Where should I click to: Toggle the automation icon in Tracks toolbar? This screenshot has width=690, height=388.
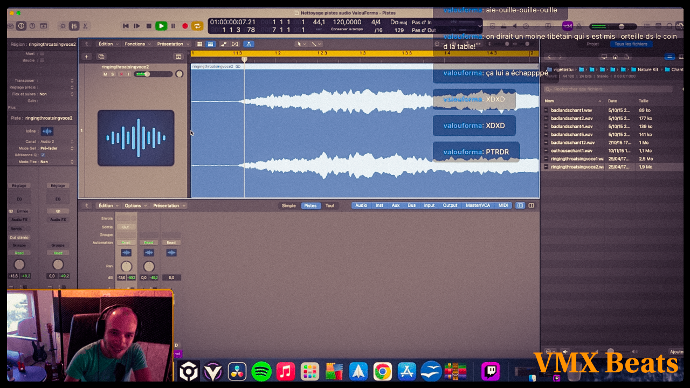pos(224,44)
